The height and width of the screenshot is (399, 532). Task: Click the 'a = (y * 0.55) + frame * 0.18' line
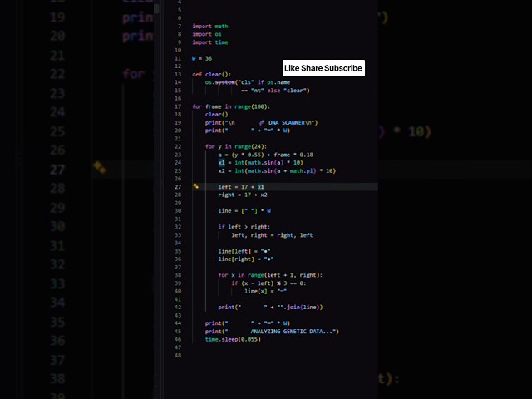click(266, 155)
